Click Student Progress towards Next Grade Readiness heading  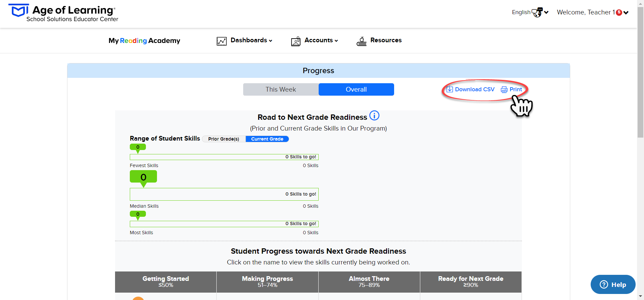(x=318, y=251)
